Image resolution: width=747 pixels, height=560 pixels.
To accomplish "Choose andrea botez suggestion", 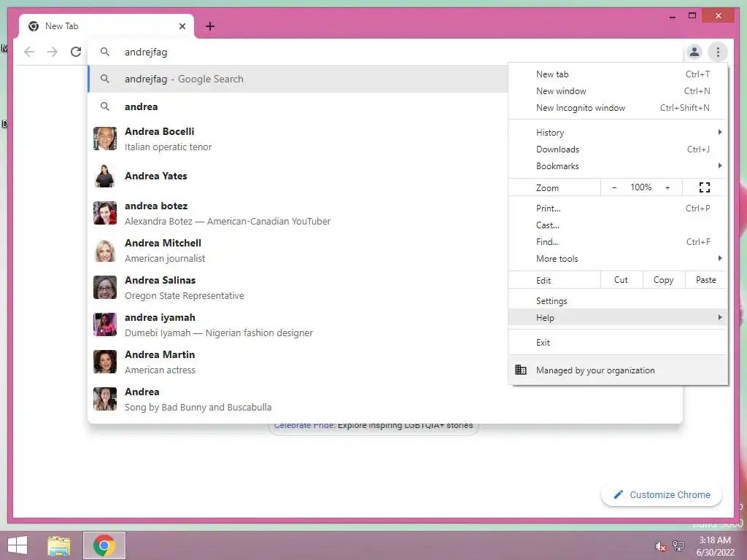I will [x=298, y=214].
